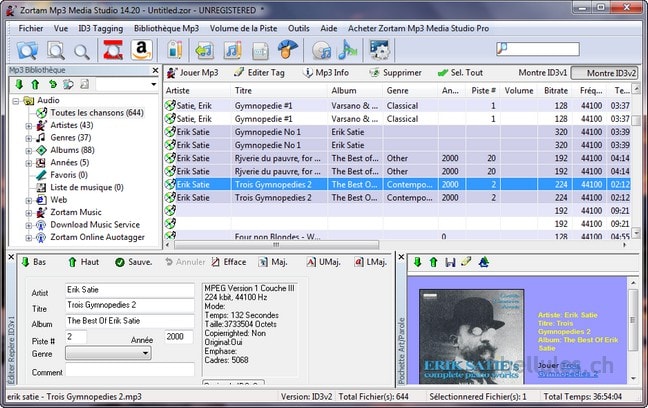Image resolution: width=648 pixels, height=408 pixels.
Task: Expand the Années (5) node
Action: 29,163
